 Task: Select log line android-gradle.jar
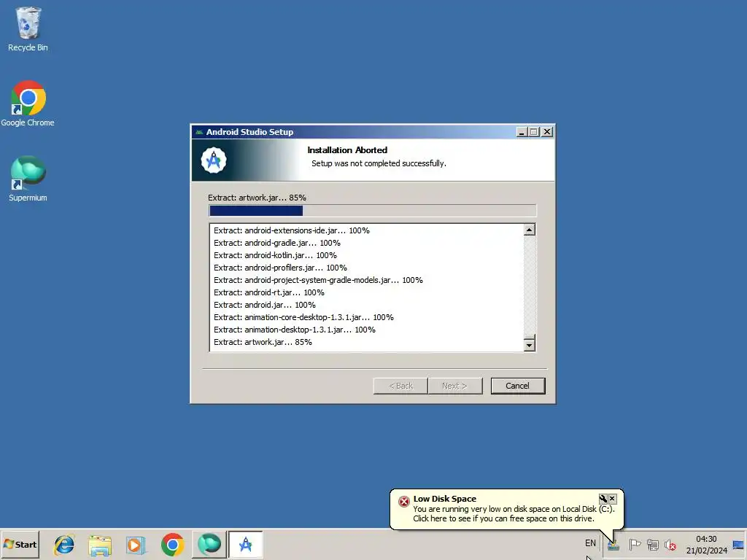(x=276, y=243)
